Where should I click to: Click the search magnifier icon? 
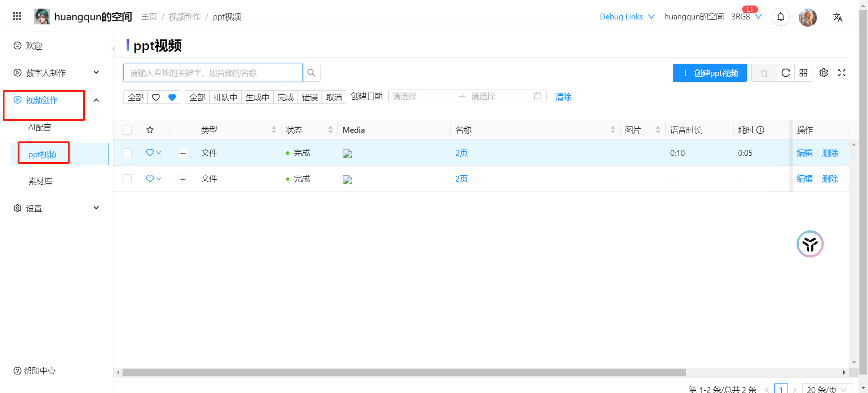click(x=311, y=73)
